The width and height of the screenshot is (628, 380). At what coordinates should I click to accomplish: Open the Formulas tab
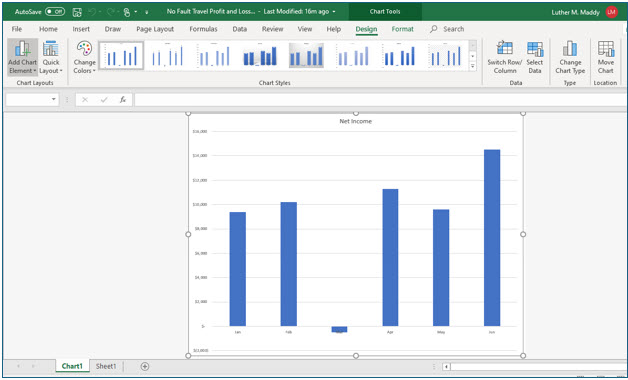pos(203,29)
